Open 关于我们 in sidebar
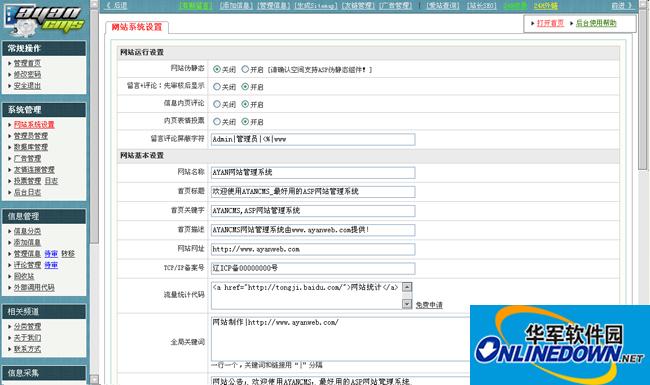The width and height of the screenshot is (650, 385). click(27, 337)
